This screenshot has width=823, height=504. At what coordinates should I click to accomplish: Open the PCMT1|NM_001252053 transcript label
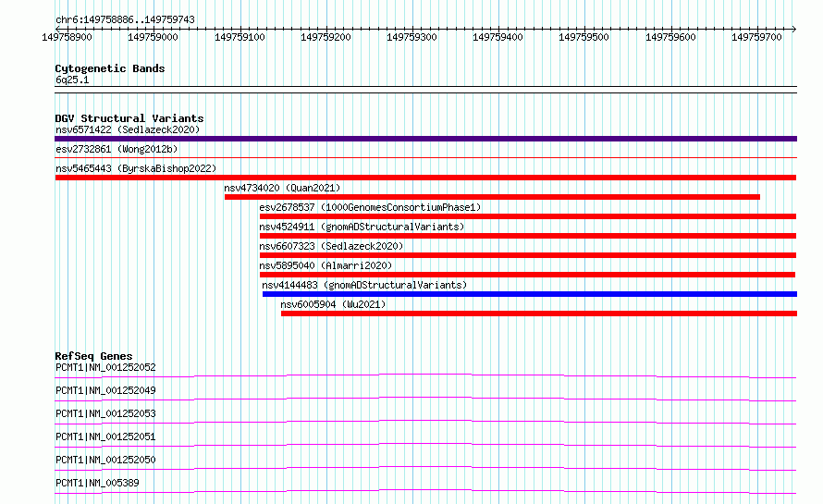105,413
